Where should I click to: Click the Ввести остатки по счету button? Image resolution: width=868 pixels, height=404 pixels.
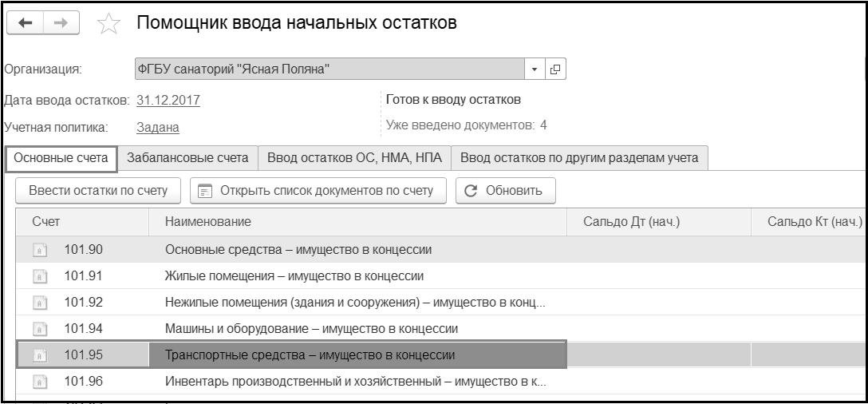click(x=98, y=190)
